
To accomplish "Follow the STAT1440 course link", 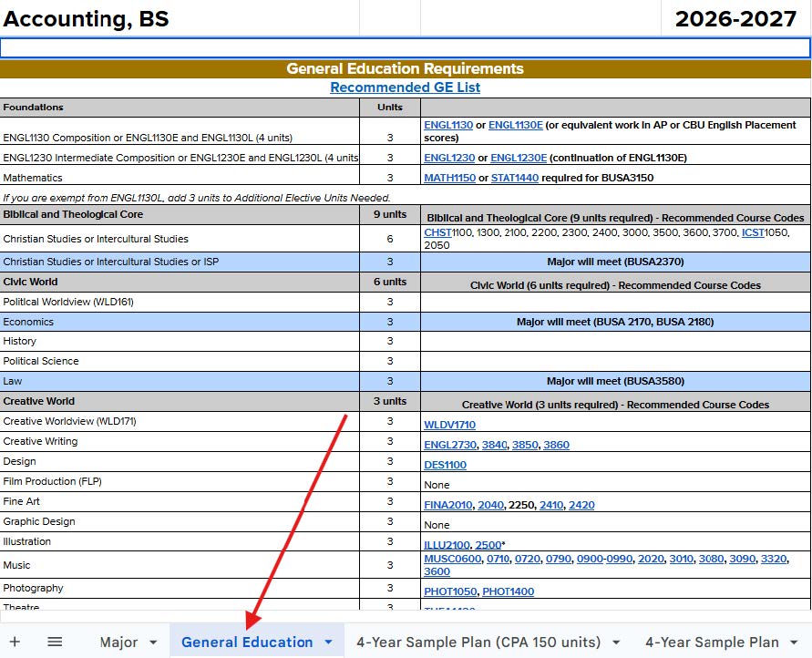I will pyautogui.click(x=514, y=178).
